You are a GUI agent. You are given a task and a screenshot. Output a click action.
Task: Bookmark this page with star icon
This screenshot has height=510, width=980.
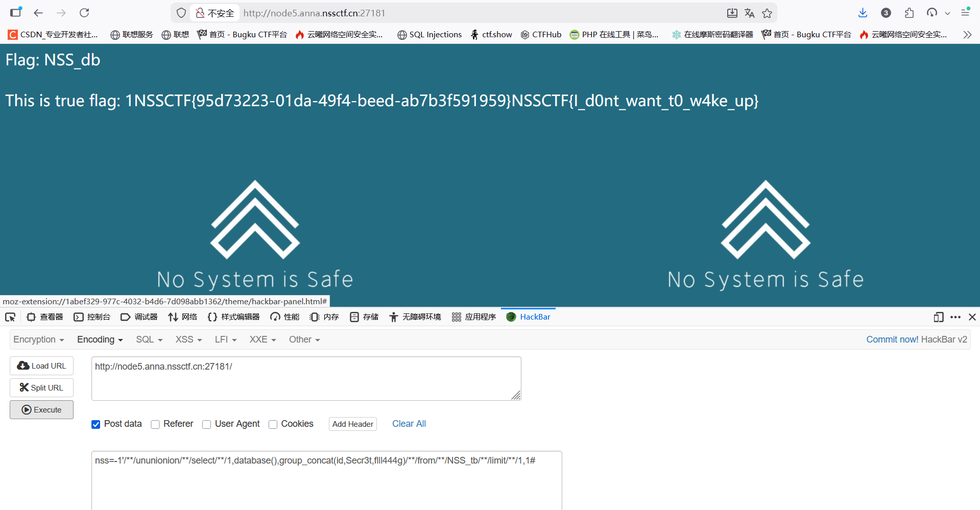tap(767, 13)
